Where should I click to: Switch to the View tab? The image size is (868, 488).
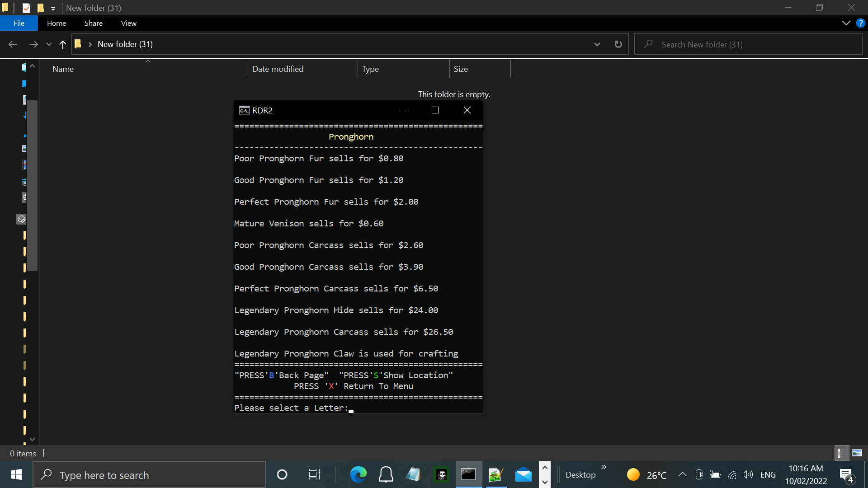pos(128,23)
